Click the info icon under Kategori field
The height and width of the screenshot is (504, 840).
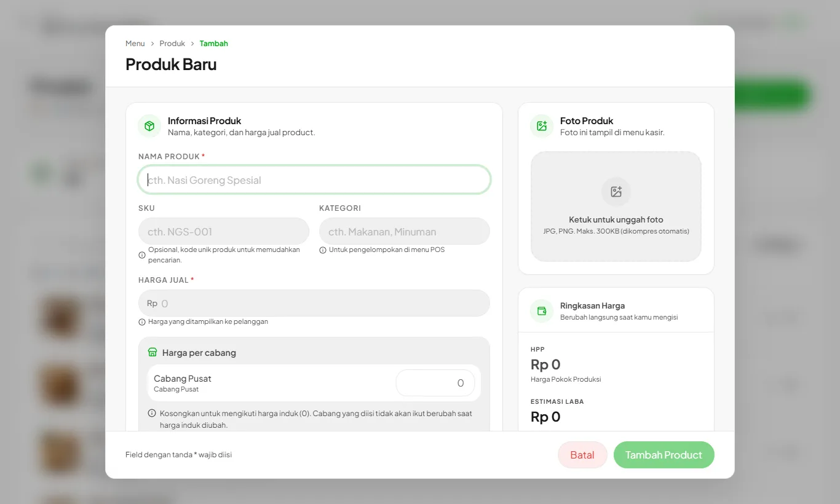(323, 250)
